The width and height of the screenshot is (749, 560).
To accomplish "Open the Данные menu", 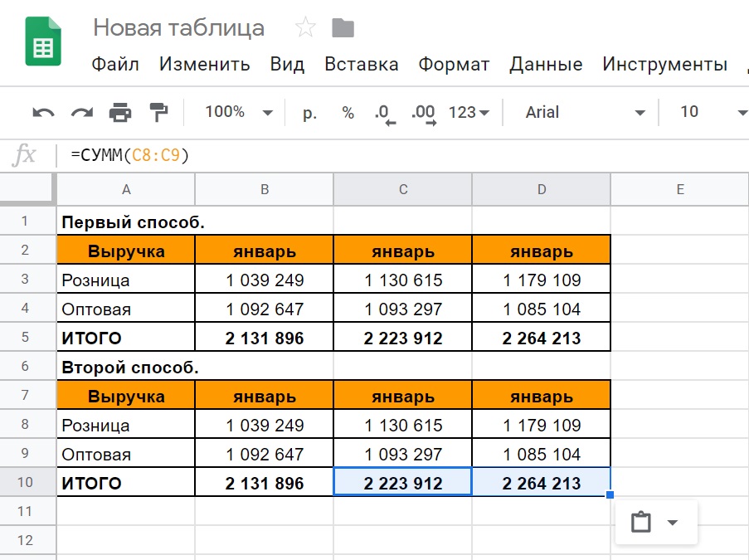I will [546, 64].
